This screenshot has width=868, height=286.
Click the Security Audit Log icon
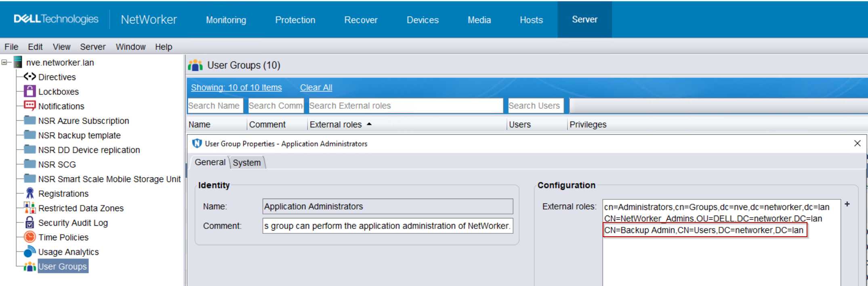coord(29,222)
